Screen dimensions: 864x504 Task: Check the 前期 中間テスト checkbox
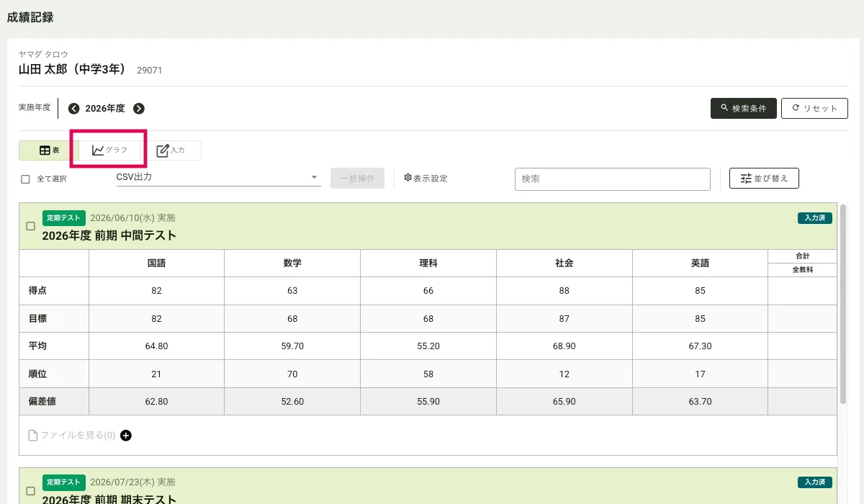pyautogui.click(x=30, y=226)
